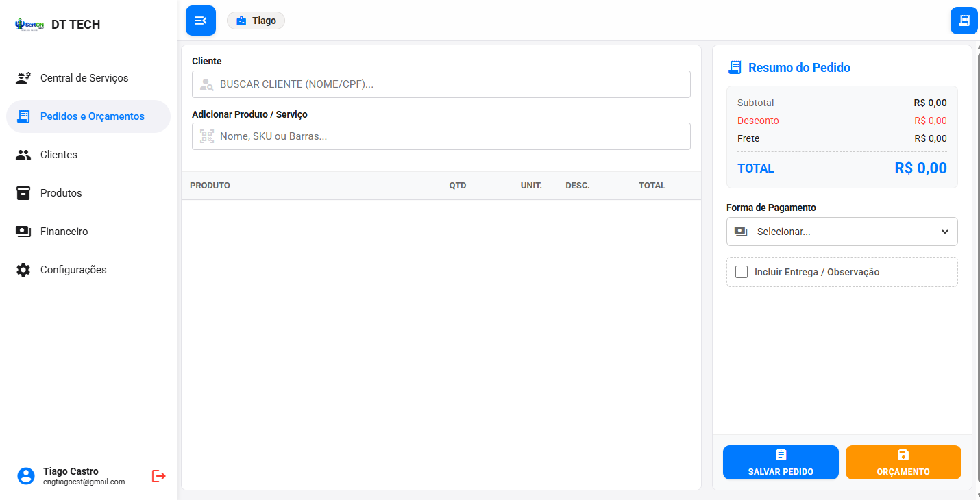
Task: Go to Clientes menu item
Action: click(x=88, y=155)
